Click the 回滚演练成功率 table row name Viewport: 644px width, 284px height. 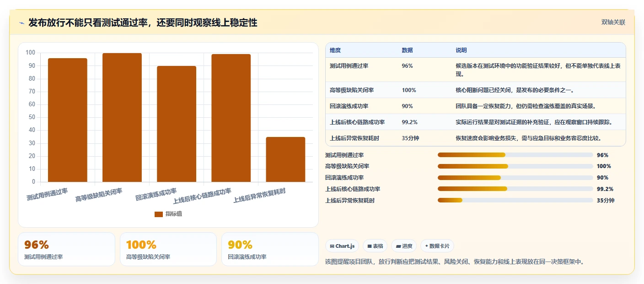tap(349, 106)
